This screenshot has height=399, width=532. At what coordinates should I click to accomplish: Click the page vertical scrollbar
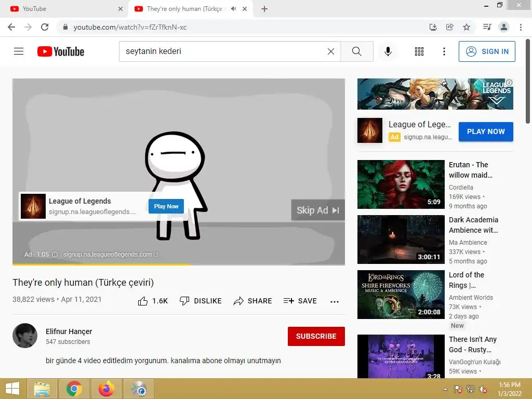528,82
